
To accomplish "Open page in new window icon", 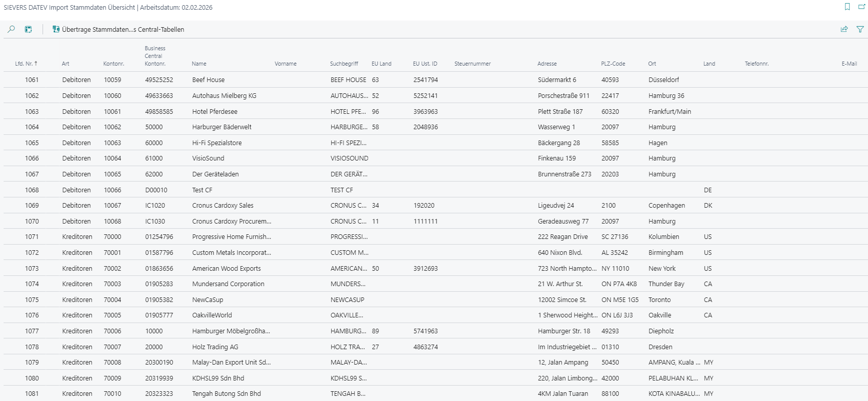I will pyautogui.click(x=861, y=7).
